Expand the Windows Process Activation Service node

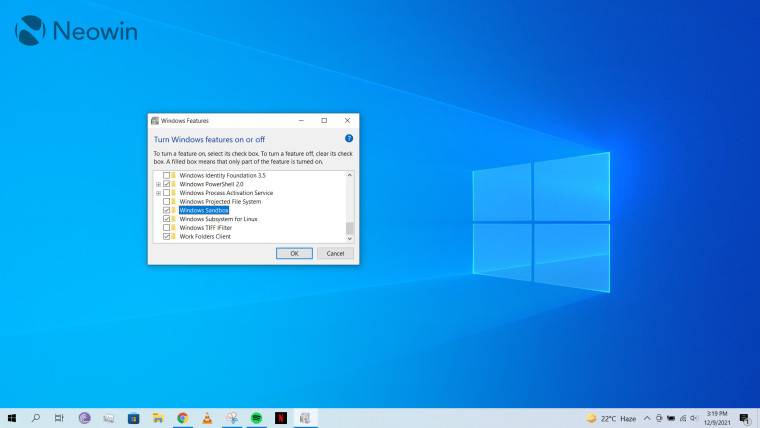point(158,193)
